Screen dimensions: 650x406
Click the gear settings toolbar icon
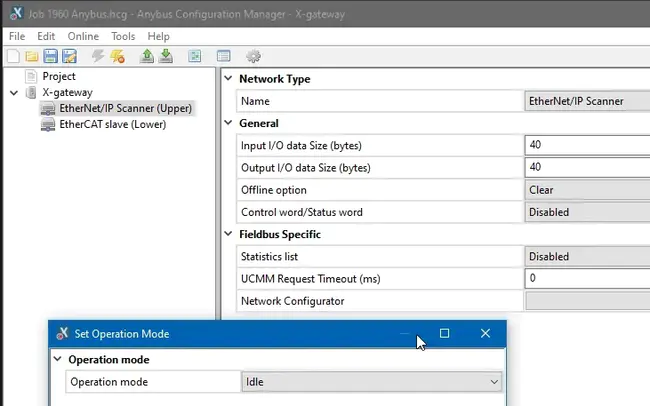pyautogui.click(x=253, y=56)
